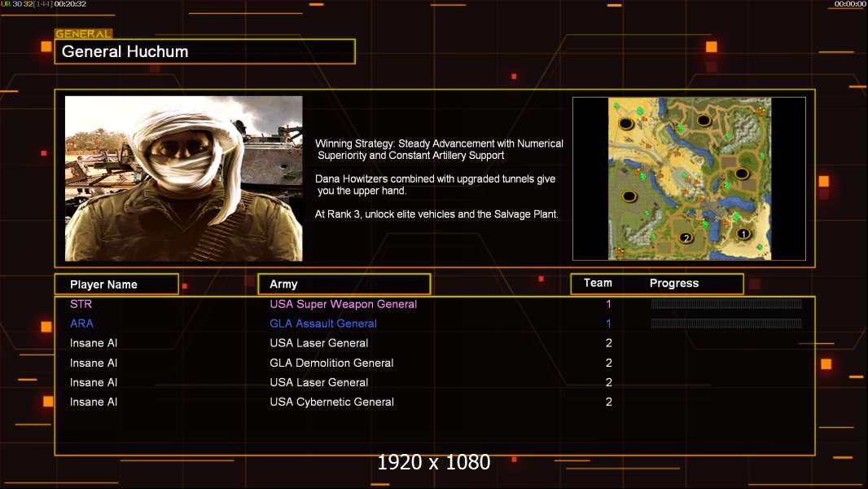Select the Army column header
This screenshot has height=489, width=868.
pyautogui.click(x=344, y=284)
